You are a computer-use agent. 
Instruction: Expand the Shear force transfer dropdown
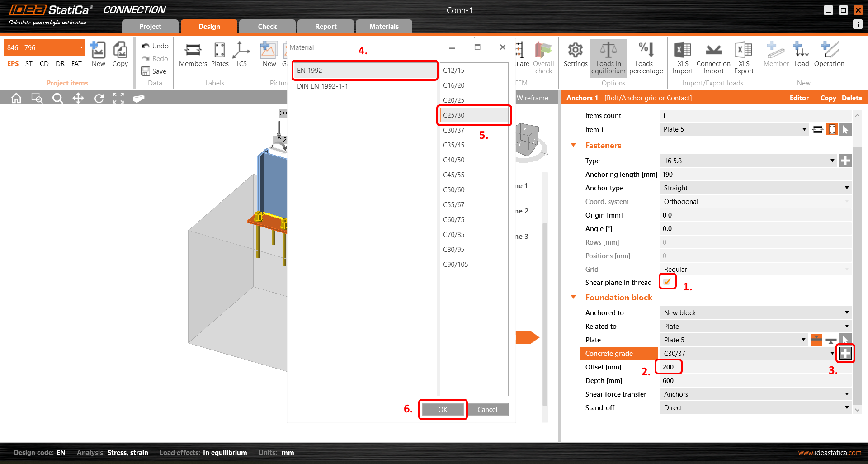755,394
